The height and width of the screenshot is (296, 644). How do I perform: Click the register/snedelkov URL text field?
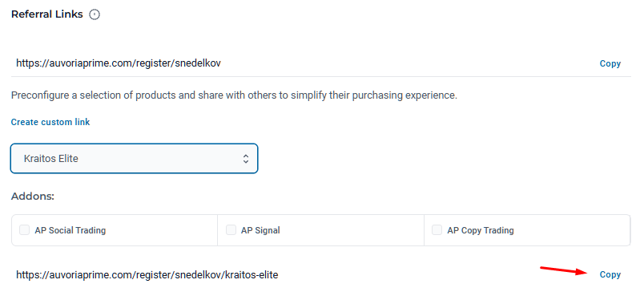tap(119, 63)
